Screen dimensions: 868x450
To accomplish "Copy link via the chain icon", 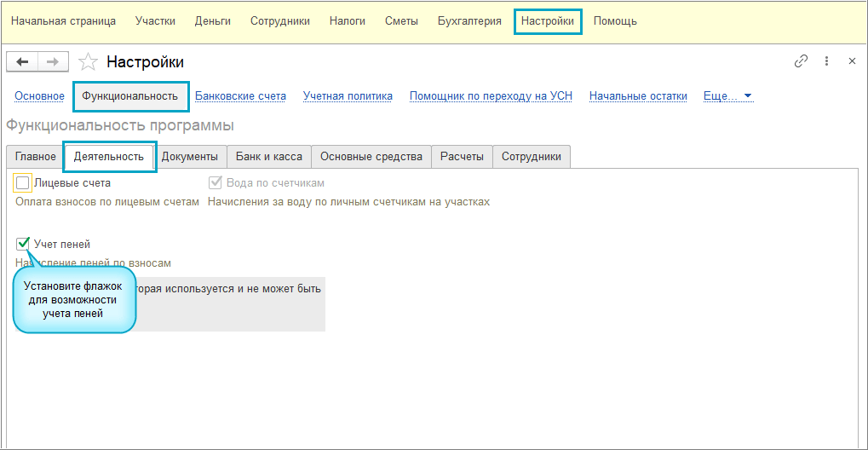I will [x=801, y=61].
